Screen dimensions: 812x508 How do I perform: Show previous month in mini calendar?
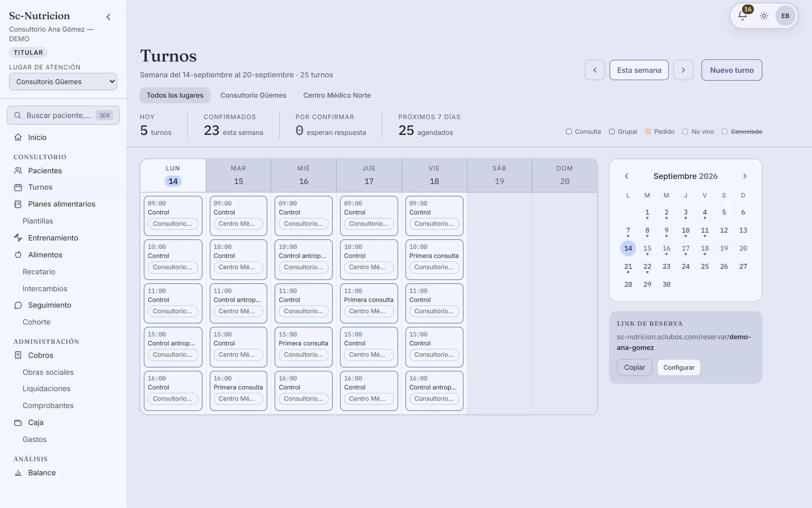coord(627,176)
